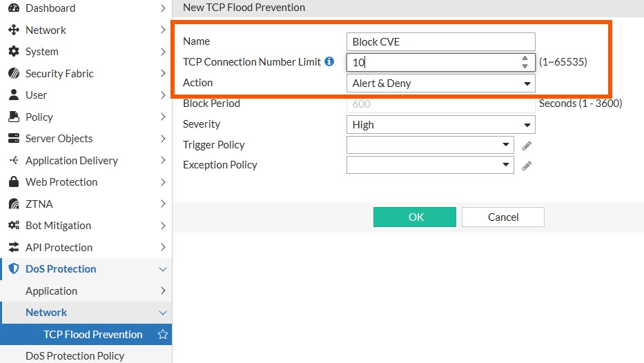
Task: Click the Name field containing Block CVE
Action: 440,42
